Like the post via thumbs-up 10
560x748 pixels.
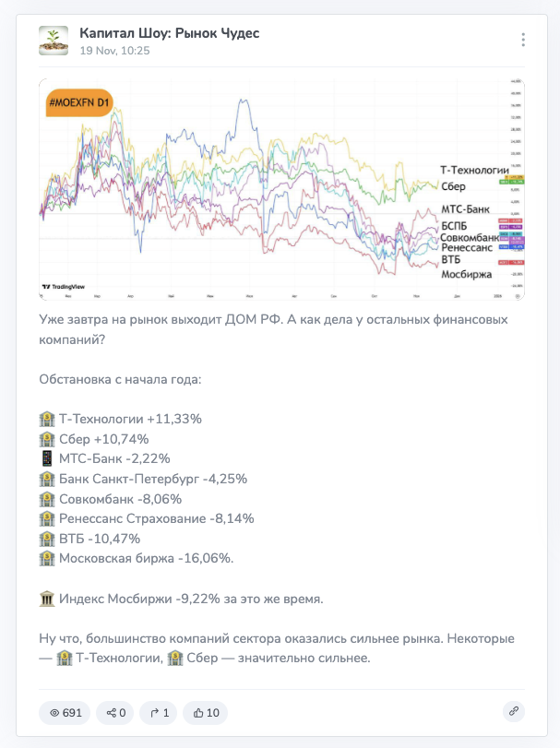click(x=206, y=712)
